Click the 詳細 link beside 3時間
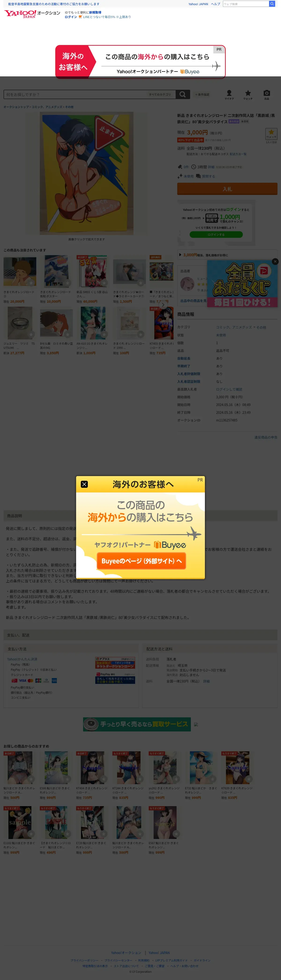The height and width of the screenshot is (980, 281). coord(211,167)
